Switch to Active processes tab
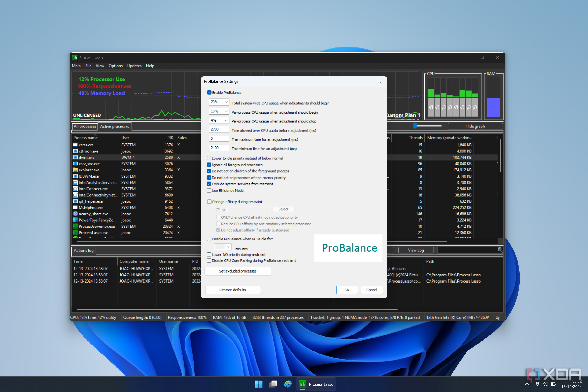Screen dimensions: 588x392 pyautogui.click(x=115, y=126)
